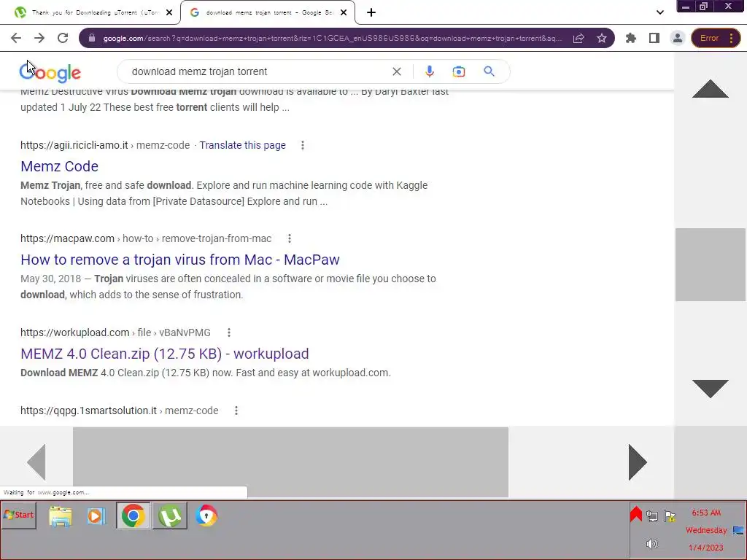Click the https://agii.ricicli-amo.it URL text

point(74,145)
